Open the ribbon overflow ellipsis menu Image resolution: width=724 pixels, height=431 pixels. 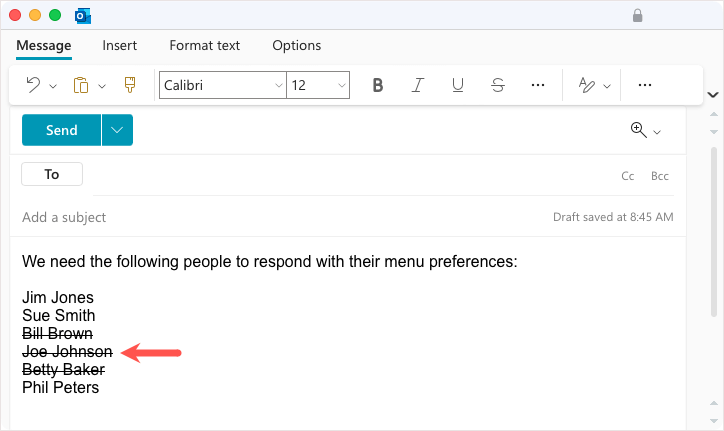(x=644, y=86)
